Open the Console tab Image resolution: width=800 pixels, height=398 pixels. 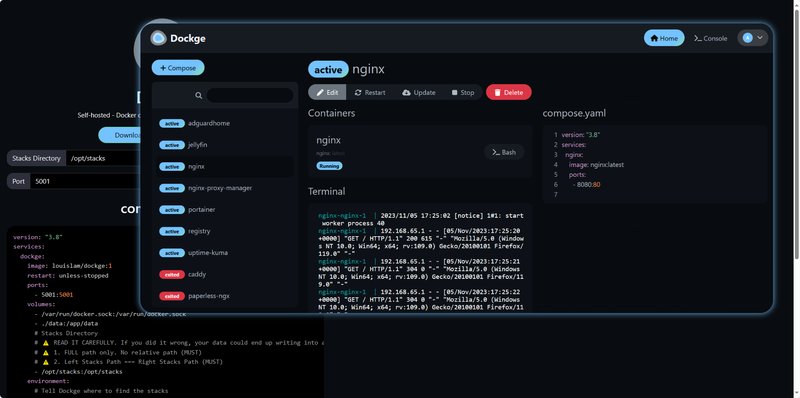[711, 38]
